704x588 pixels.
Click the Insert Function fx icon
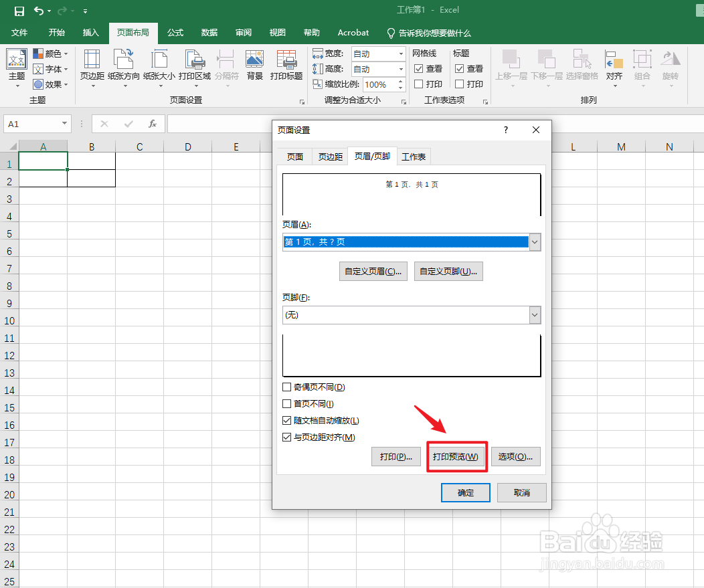click(153, 124)
